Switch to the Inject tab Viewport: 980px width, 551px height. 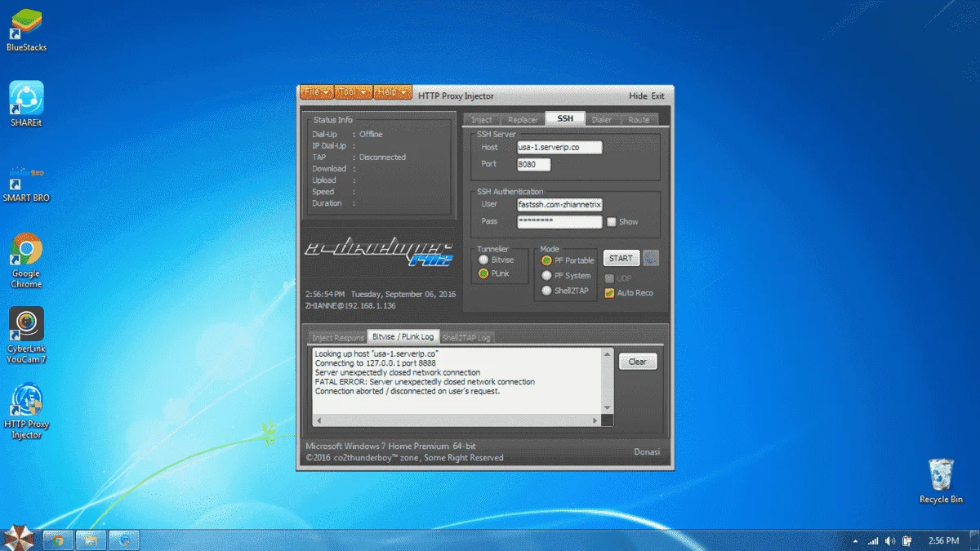(x=482, y=120)
